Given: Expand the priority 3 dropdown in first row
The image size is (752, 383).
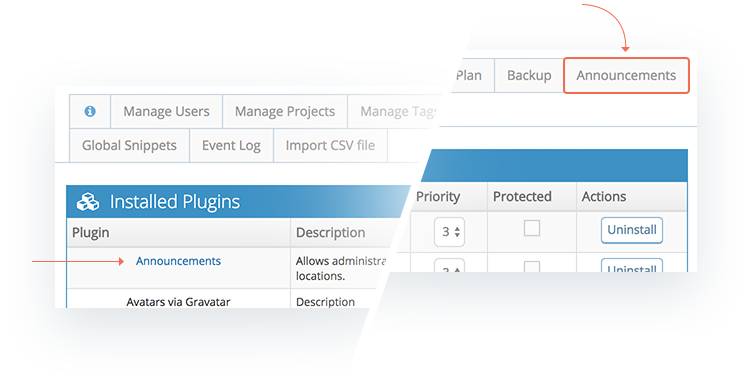Looking at the screenshot, I should (x=449, y=232).
